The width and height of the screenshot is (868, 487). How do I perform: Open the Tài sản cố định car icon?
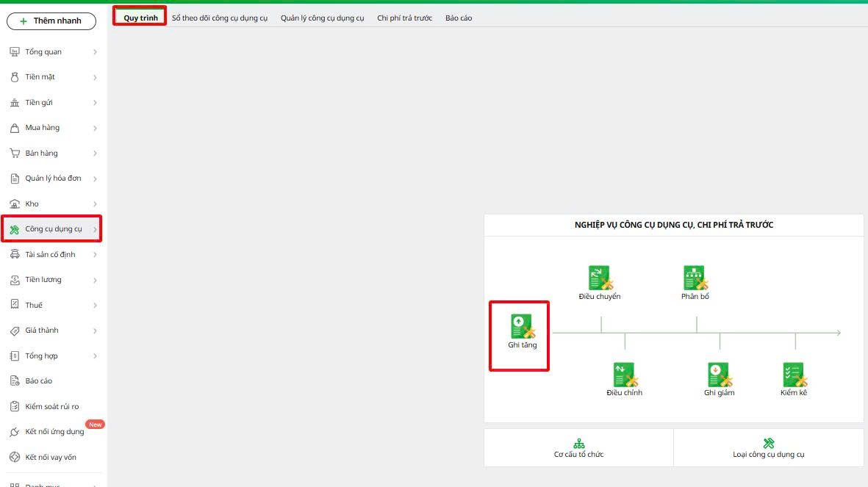15,255
